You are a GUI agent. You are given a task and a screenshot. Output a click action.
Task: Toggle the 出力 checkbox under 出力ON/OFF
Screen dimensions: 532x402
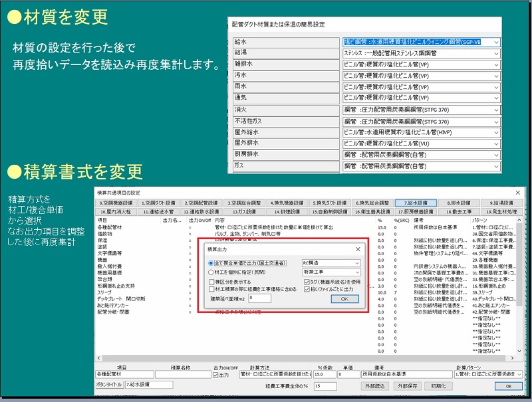pos(215,375)
